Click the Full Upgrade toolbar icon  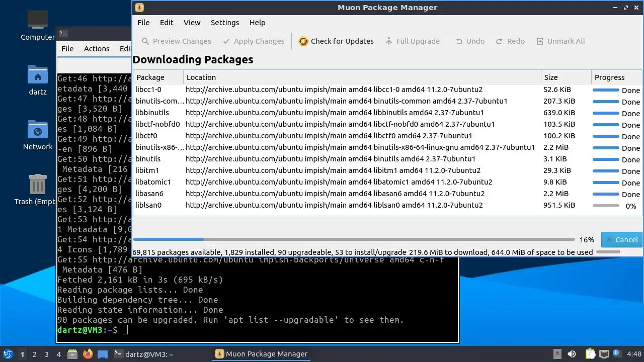[x=389, y=41]
